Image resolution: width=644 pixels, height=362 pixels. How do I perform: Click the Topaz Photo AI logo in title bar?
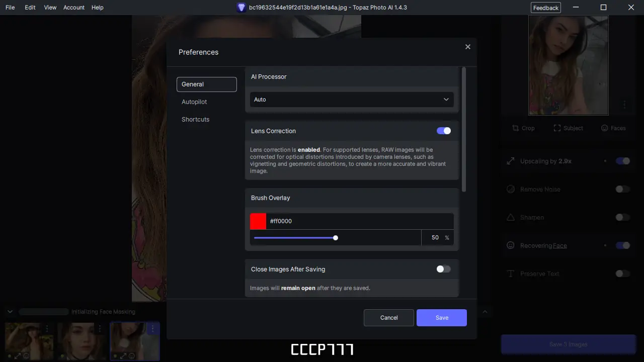click(242, 8)
